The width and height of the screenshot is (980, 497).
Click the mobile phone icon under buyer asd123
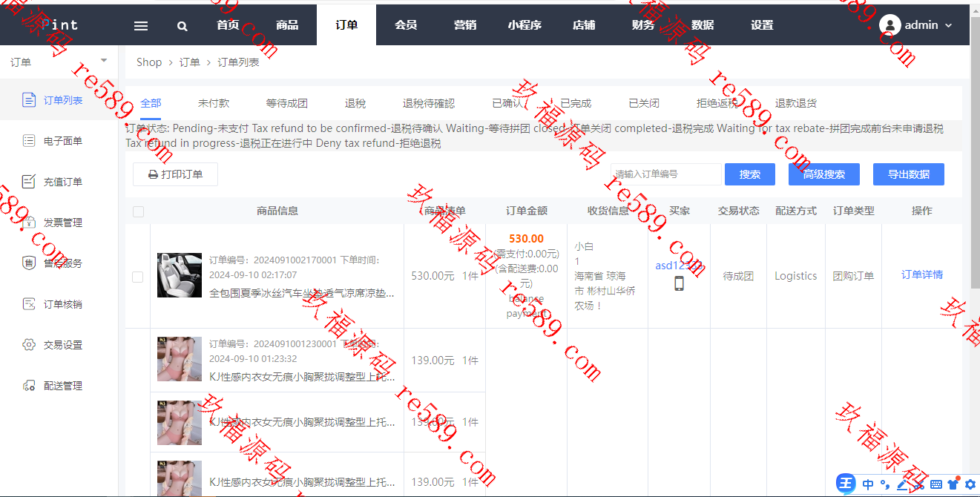pos(679,283)
